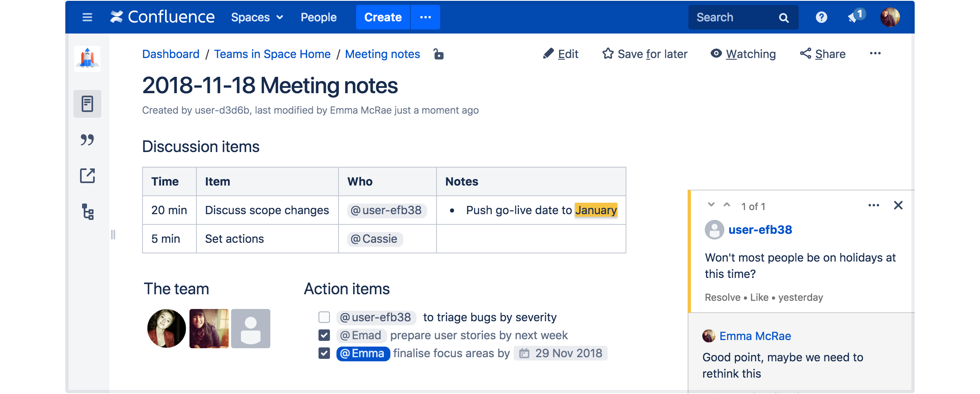Click the space shortcuts external-link icon
980x394 pixels.
coord(87,176)
